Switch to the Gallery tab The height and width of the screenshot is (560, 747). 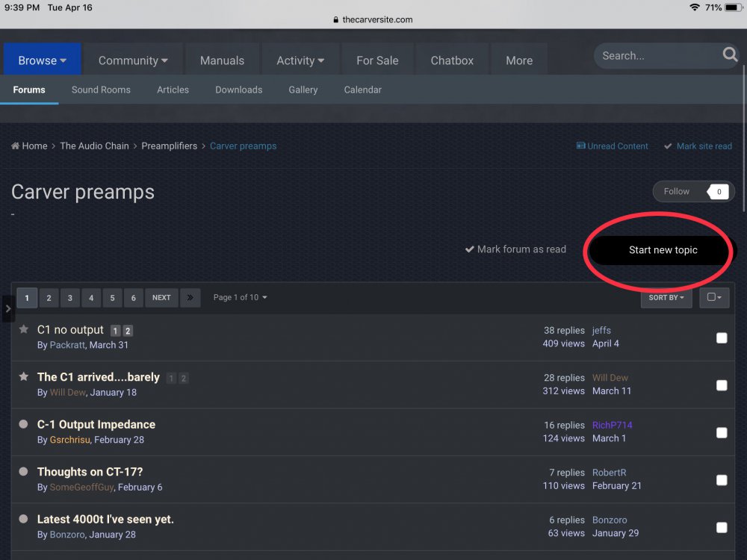(303, 90)
